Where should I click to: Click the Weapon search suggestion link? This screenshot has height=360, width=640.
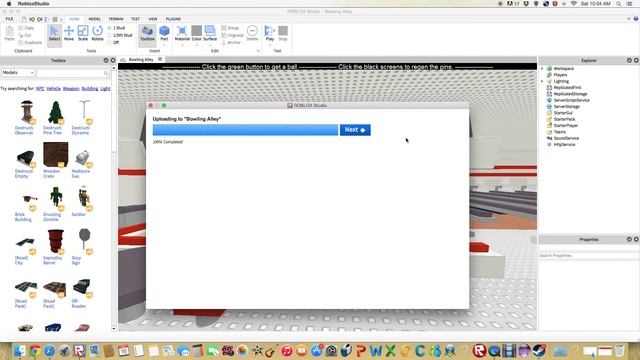(x=71, y=89)
